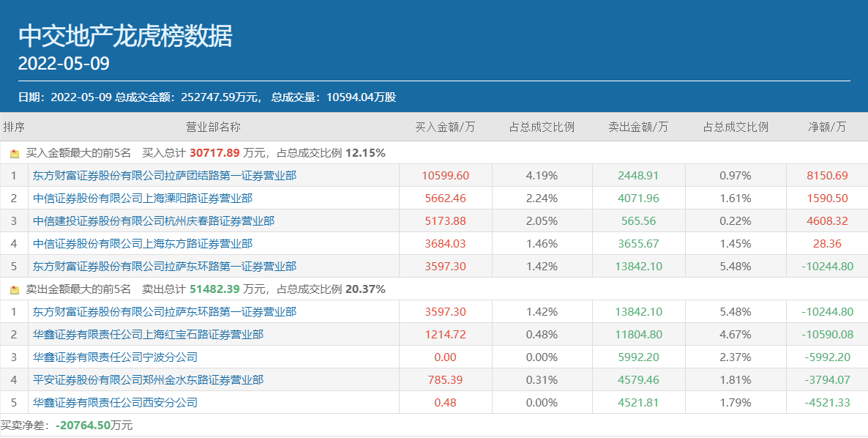The image size is (868, 438).
Task: Click 中信建投证券杭州庆春路证券营业部 link
Action: (x=154, y=221)
